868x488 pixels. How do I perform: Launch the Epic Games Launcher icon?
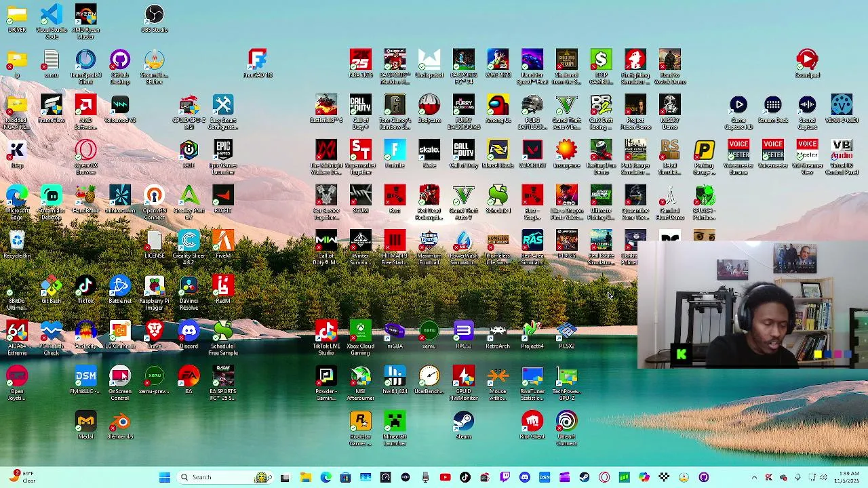(x=223, y=155)
